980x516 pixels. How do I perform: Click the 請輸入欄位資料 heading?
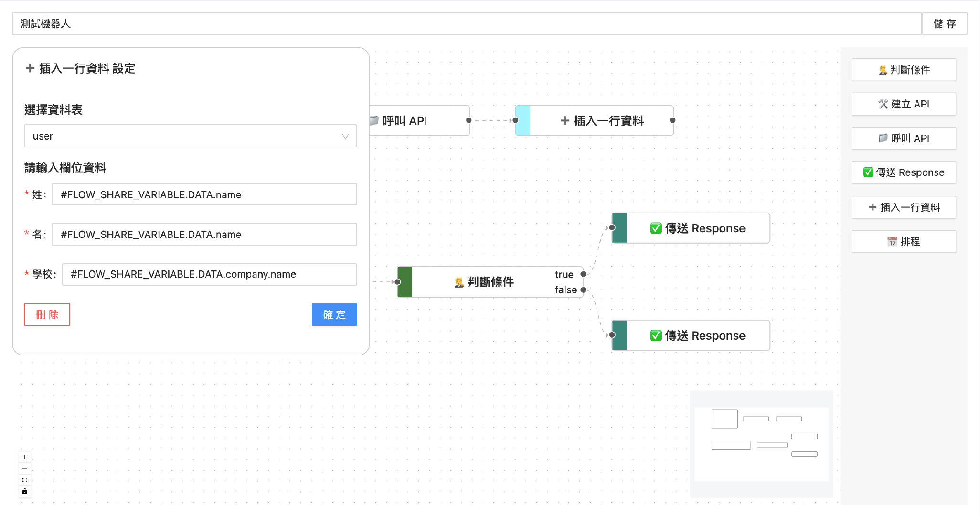[x=65, y=168]
